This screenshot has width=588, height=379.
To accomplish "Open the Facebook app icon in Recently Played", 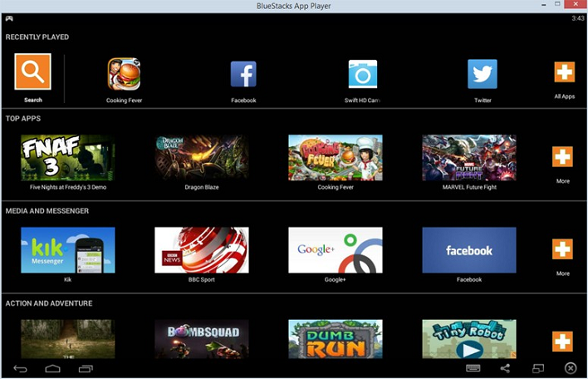I will pyautogui.click(x=243, y=74).
